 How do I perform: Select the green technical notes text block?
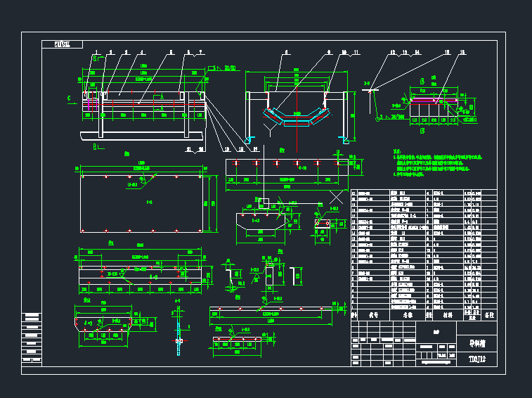437,161
